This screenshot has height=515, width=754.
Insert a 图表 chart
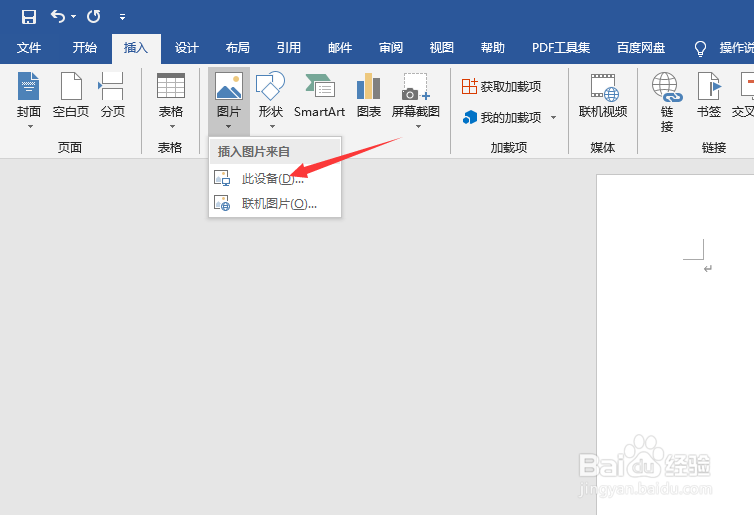tap(369, 95)
